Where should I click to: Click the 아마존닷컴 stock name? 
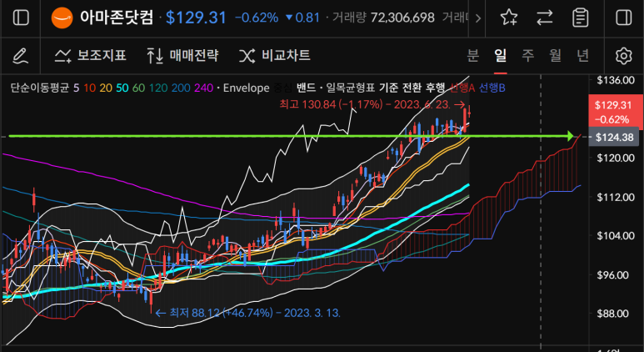[x=117, y=18]
